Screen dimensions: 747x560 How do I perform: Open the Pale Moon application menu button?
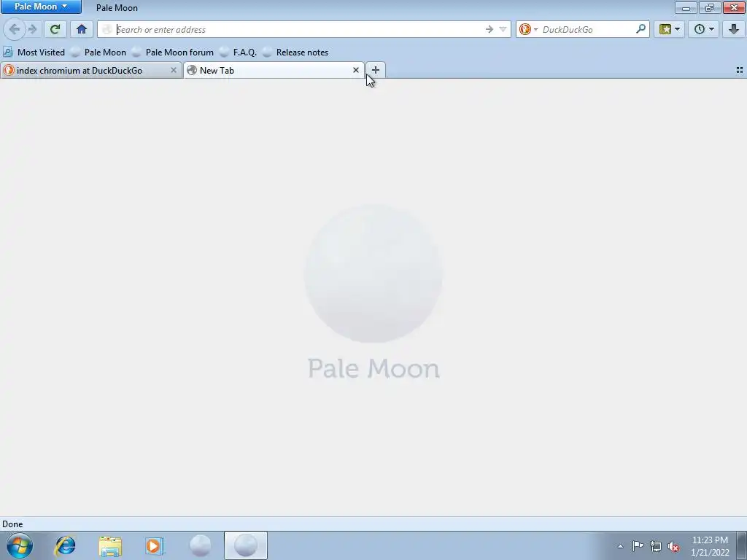(41, 7)
